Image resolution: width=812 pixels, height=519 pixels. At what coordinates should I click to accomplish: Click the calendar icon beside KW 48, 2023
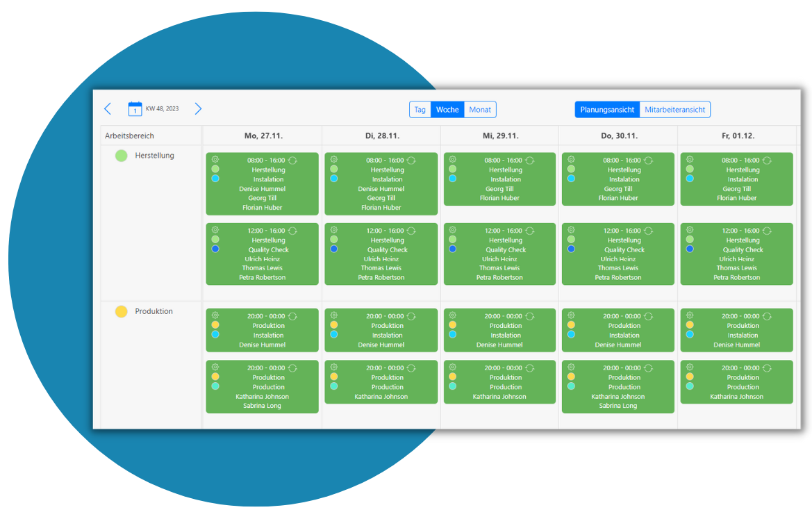coord(135,109)
